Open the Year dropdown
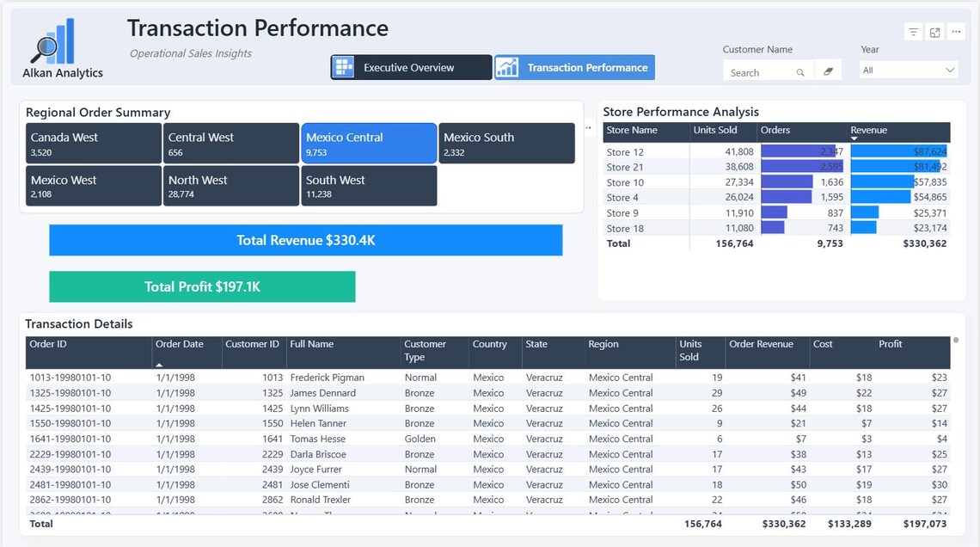Screen dimensions: 980x547 (x=908, y=70)
